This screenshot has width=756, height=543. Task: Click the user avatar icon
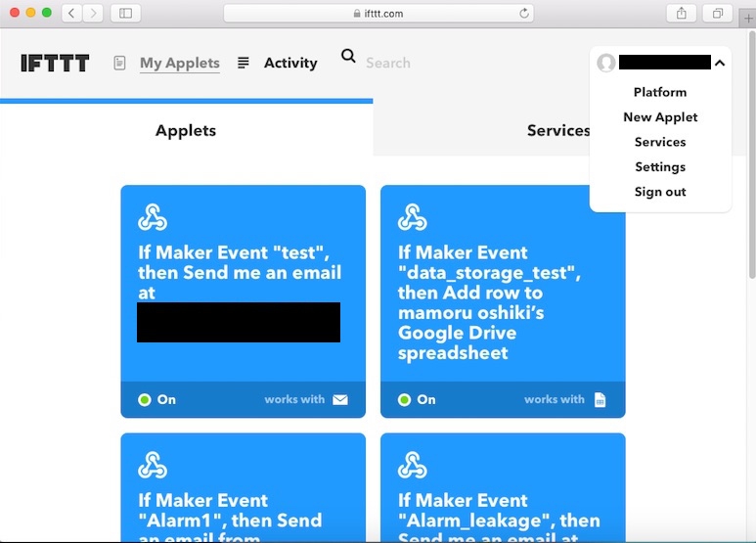(606, 63)
